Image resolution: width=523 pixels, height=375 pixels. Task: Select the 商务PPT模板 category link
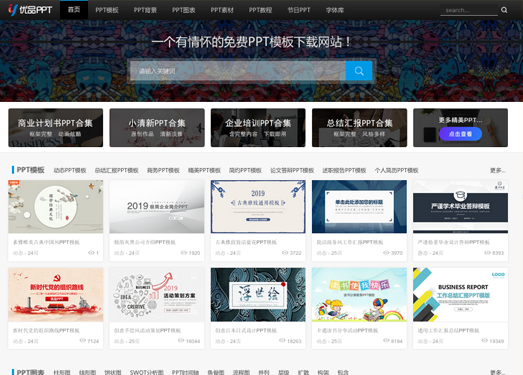pyautogui.click(x=163, y=170)
